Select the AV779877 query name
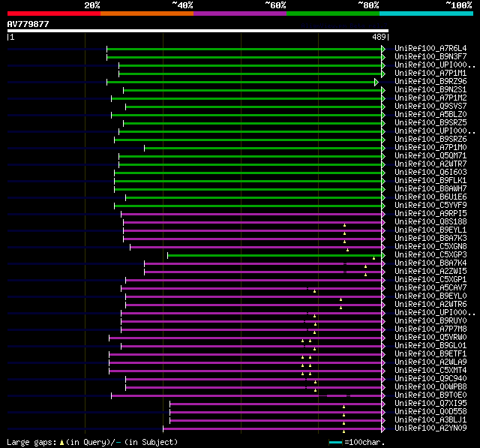 point(28,24)
